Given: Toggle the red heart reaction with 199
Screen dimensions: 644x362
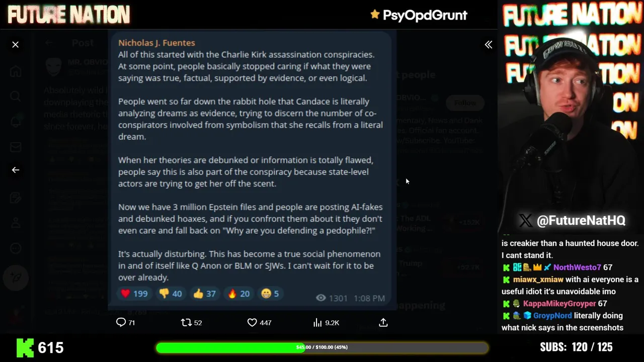Looking at the screenshot, I should pos(134,294).
